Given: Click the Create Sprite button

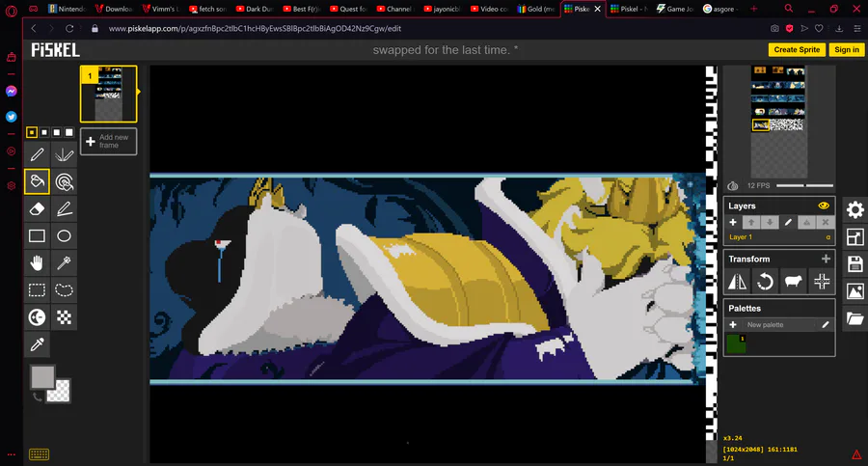Looking at the screenshot, I should point(797,50).
